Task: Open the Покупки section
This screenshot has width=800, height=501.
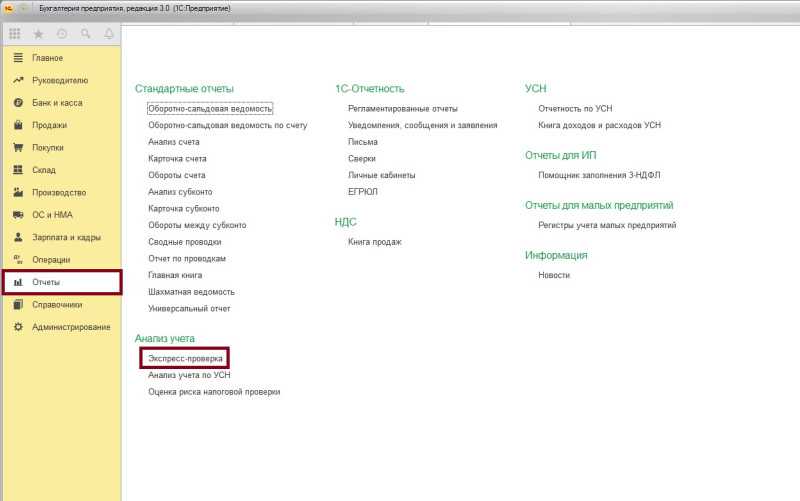Action: coord(48,147)
